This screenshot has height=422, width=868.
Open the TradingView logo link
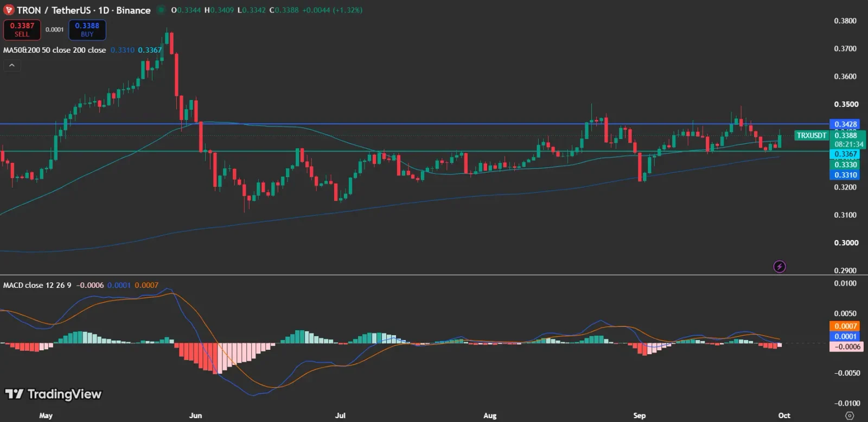coord(53,394)
